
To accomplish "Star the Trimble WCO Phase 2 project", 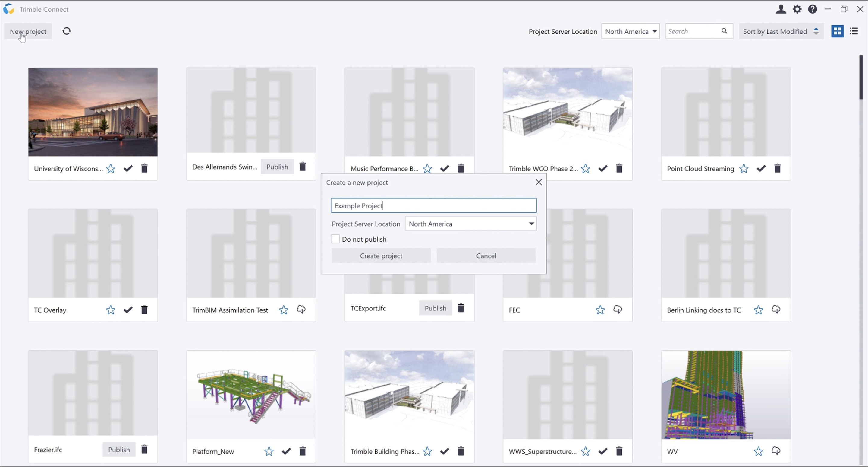I will click(x=586, y=168).
